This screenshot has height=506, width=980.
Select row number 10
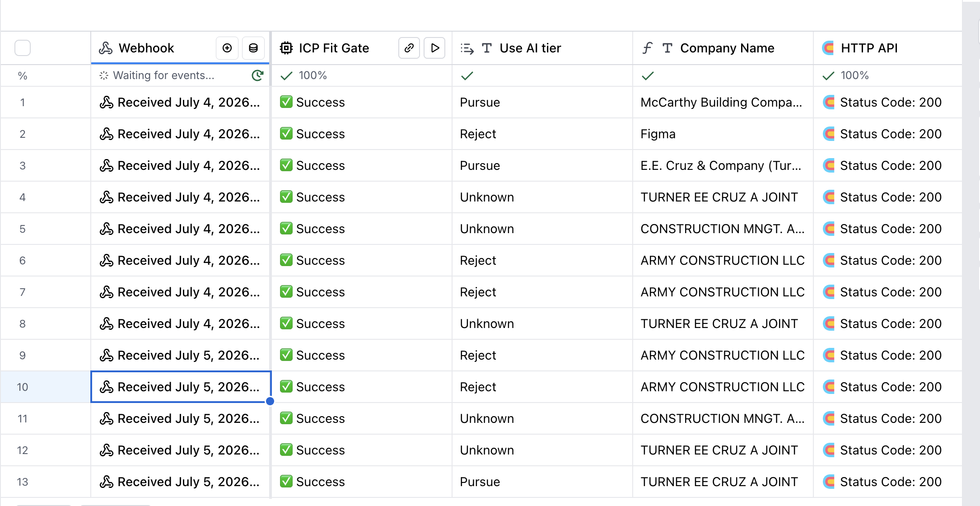tap(23, 387)
